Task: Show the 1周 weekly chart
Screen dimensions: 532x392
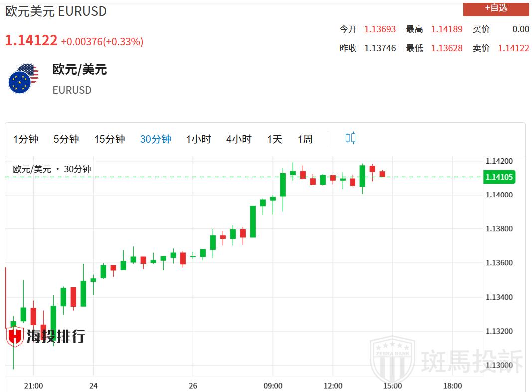Action: 305,139
